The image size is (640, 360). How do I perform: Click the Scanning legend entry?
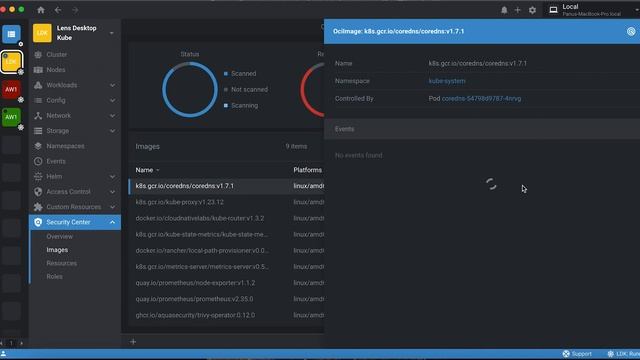pyautogui.click(x=241, y=105)
